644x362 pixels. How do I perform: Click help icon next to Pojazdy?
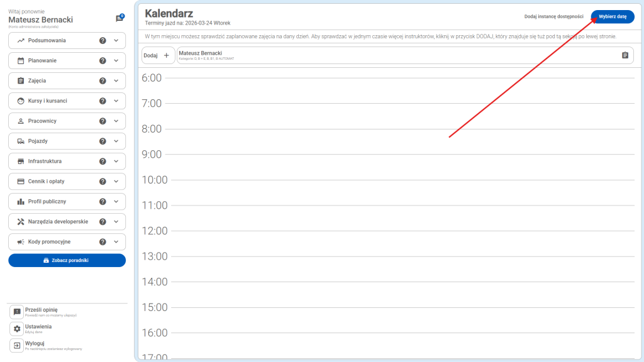pyautogui.click(x=103, y=141)
